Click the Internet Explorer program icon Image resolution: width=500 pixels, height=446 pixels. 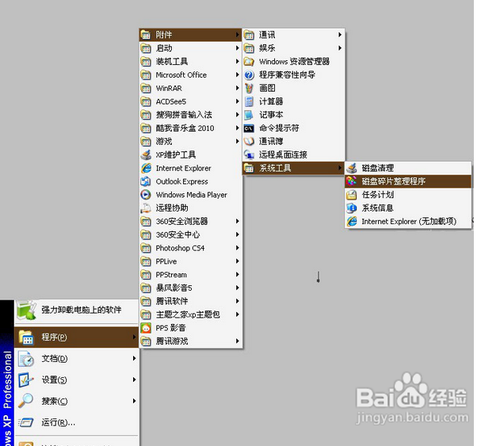tap(146, 168)
